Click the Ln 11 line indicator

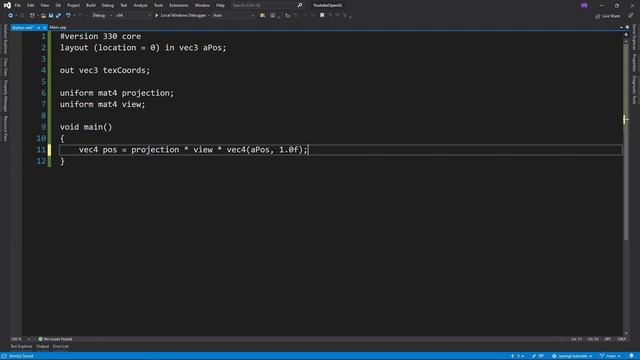tap(576, 339)
